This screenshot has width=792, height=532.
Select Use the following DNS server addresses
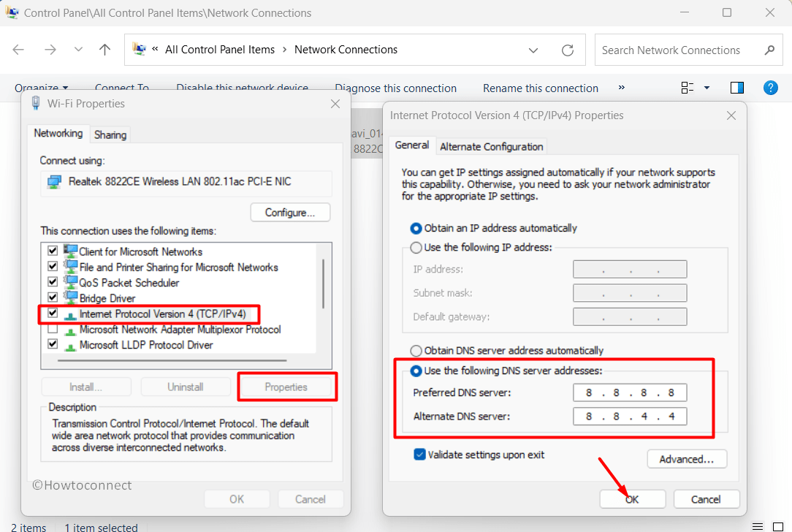pyautogui.click(x=416, y=370)
